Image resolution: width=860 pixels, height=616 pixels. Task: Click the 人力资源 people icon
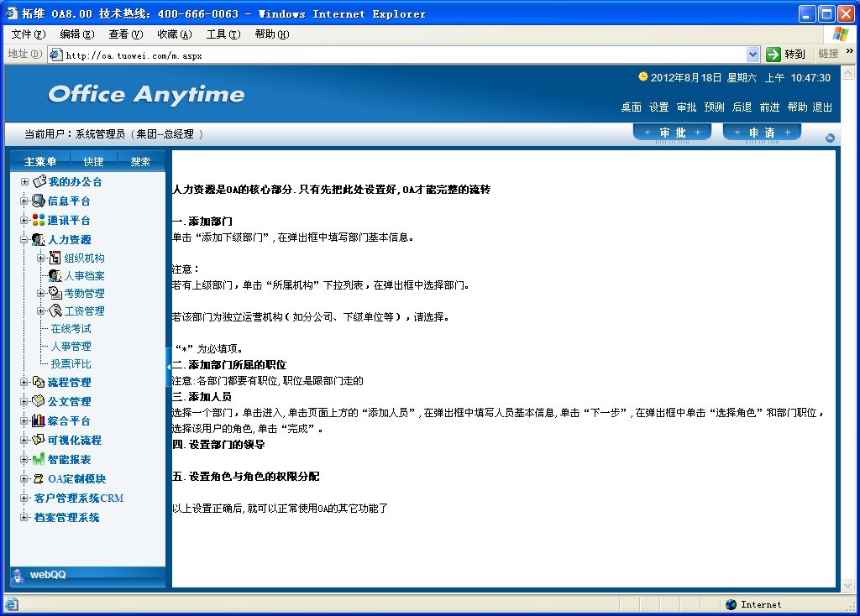pos(39,240)
